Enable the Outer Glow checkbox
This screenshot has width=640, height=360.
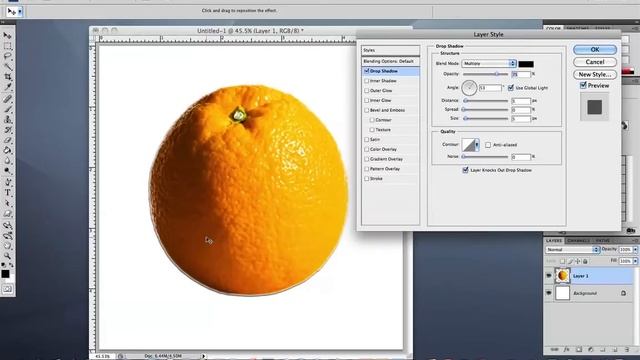(367, 91)
